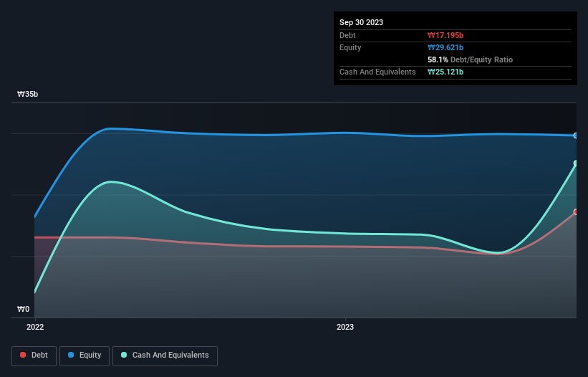588x377 pixels.
Task: Click the ₩35b y-axis label
Action: [27, 94]
